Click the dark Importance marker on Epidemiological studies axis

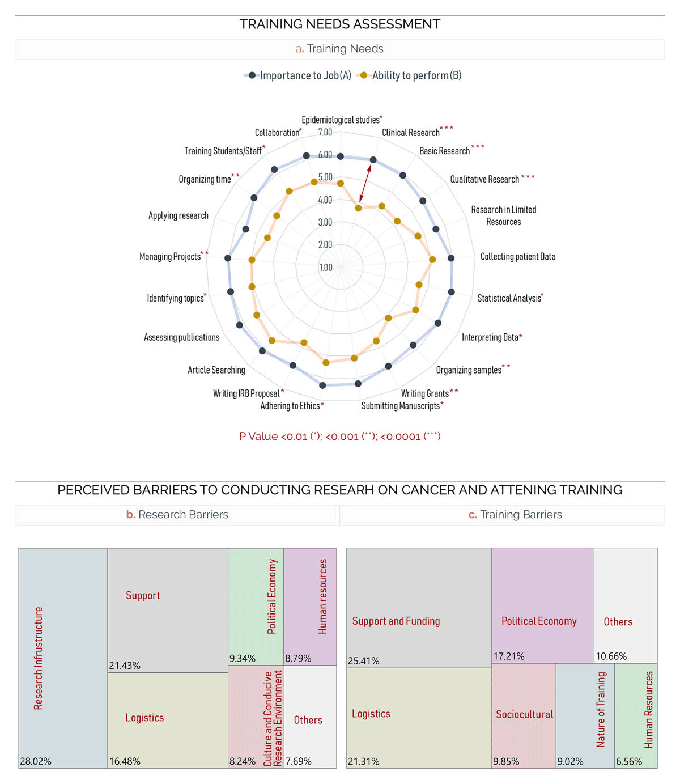[340, 156]
